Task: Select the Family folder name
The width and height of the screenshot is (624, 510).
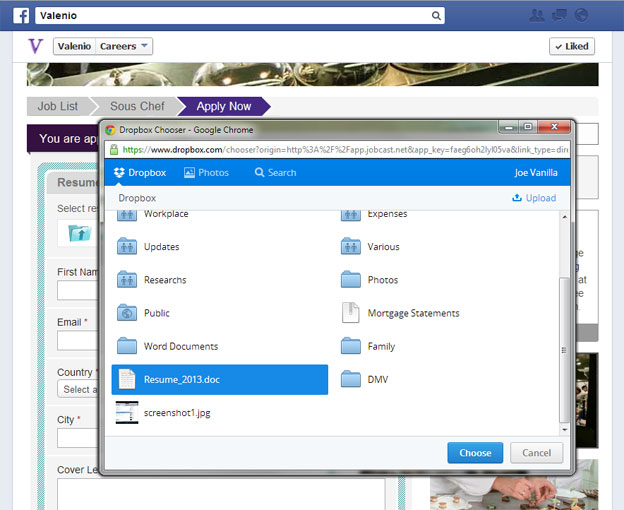Action: (381, 346)
